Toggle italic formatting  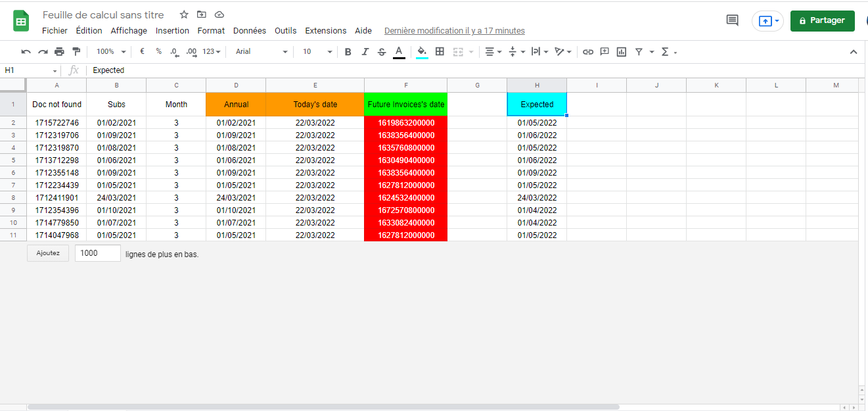coord(365,51)
